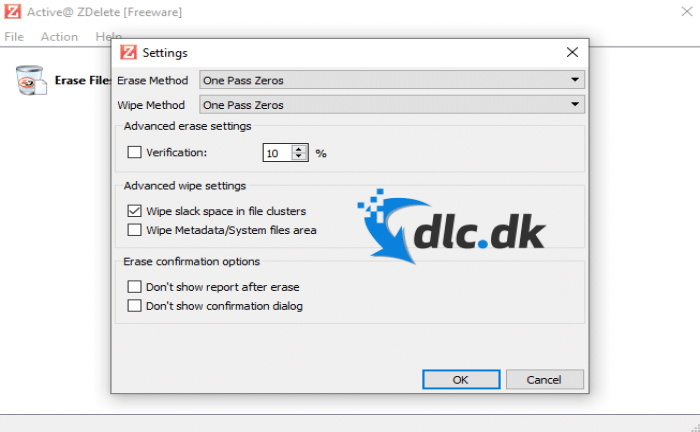
Task: Click the Active@ ZDelete app logo icon
Action: coord(12,11)
